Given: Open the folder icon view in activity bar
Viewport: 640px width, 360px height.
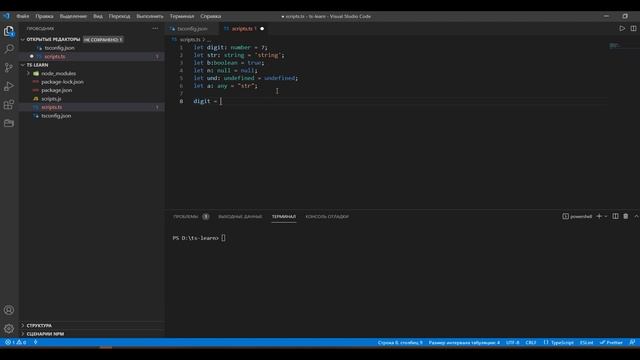Looking at the screenshot, I should pyautogui.click(x=9, y=123).
